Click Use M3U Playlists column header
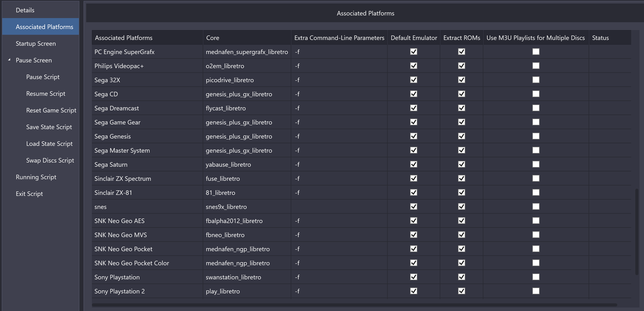The image size is (644, 311). pyautogui.click(x=536, y=38)
